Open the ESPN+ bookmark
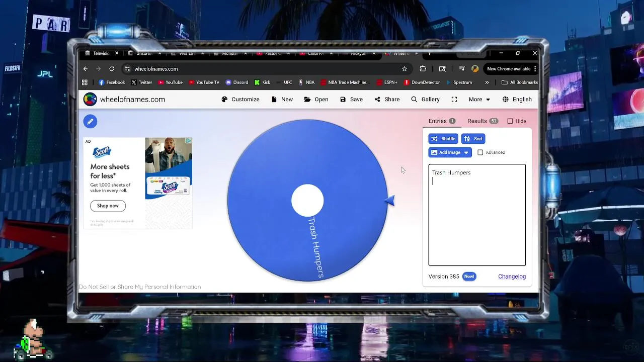 tap(387, 82)
